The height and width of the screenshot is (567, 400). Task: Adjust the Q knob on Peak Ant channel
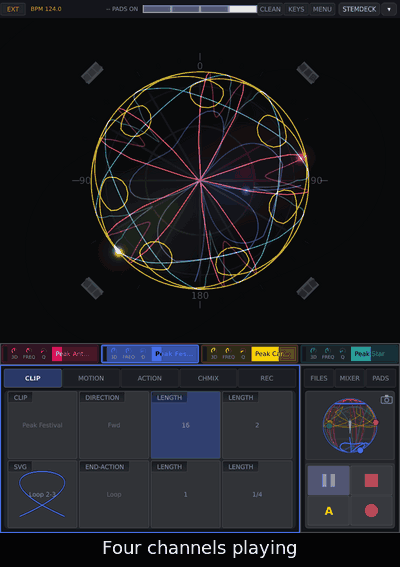(x=43, y=353)
